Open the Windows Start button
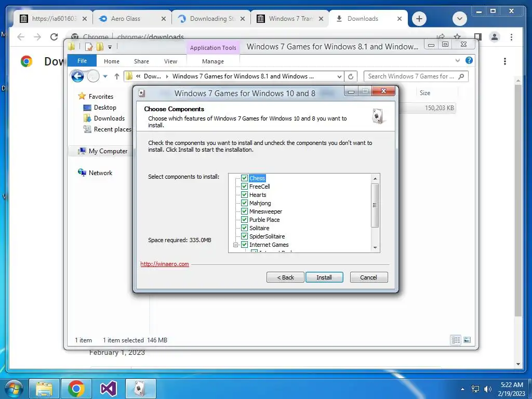Image resolution: width=532 pixels, height=399 pixels. [14, 389]
